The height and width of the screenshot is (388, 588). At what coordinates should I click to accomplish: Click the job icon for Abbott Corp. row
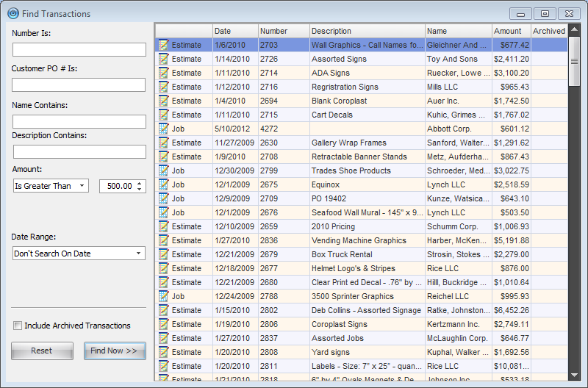click(x=163, y=129)
